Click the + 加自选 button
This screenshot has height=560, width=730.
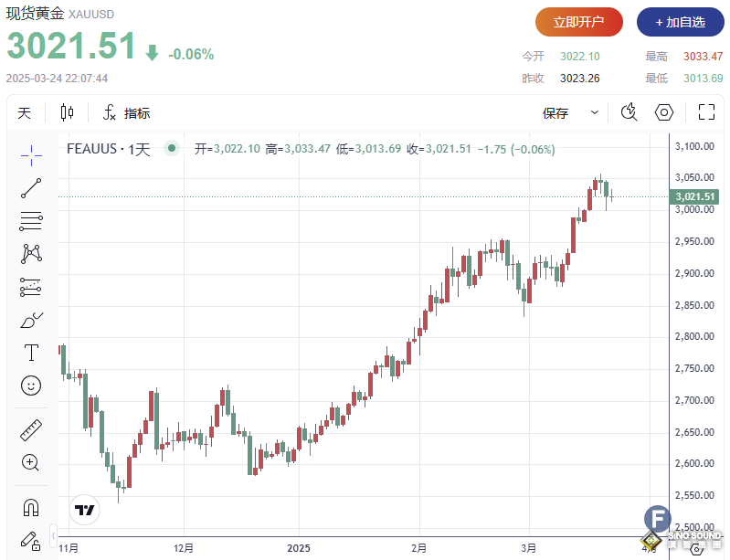[680, 22]
